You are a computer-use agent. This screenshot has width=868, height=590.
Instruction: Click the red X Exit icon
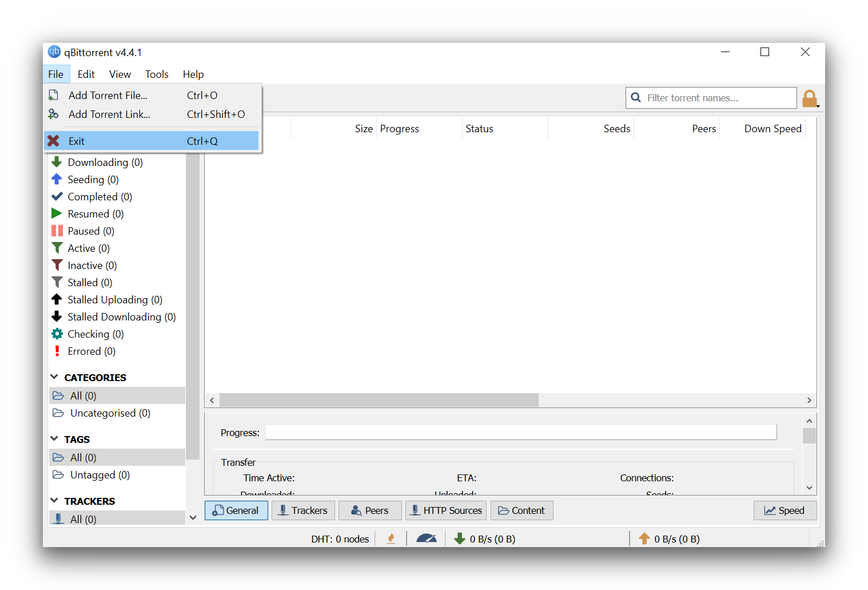coord(53,141)
